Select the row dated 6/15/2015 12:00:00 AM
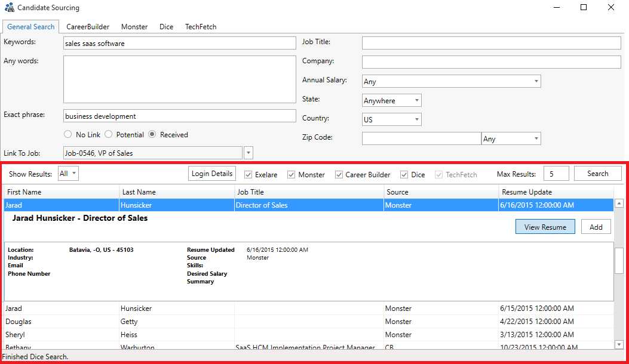 [x=309, y=309]
